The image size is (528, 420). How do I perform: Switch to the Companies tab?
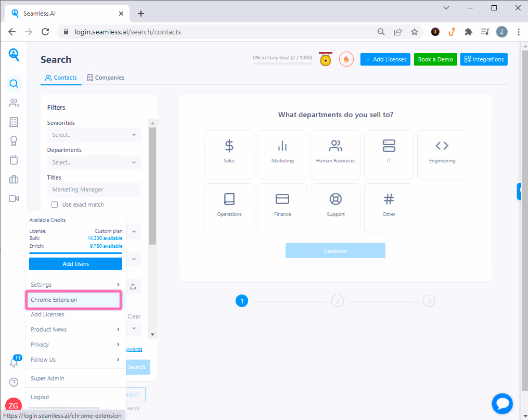click(x=106, y=78)
